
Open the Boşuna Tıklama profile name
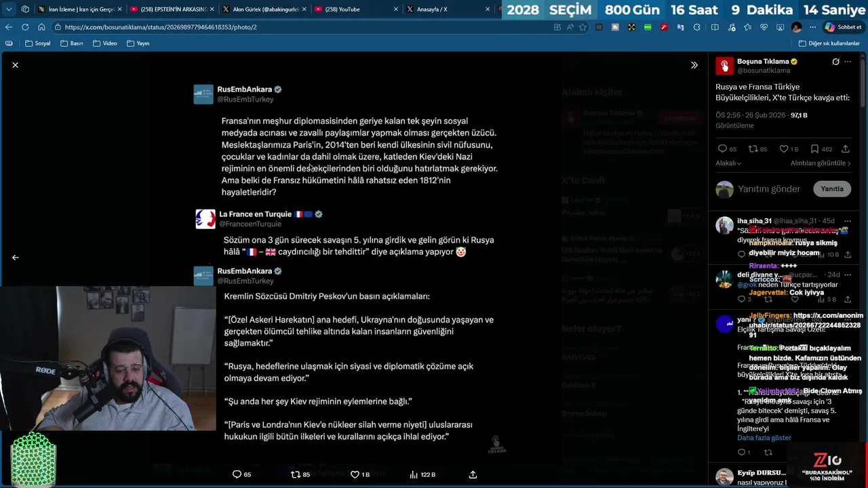coord(763,62)
